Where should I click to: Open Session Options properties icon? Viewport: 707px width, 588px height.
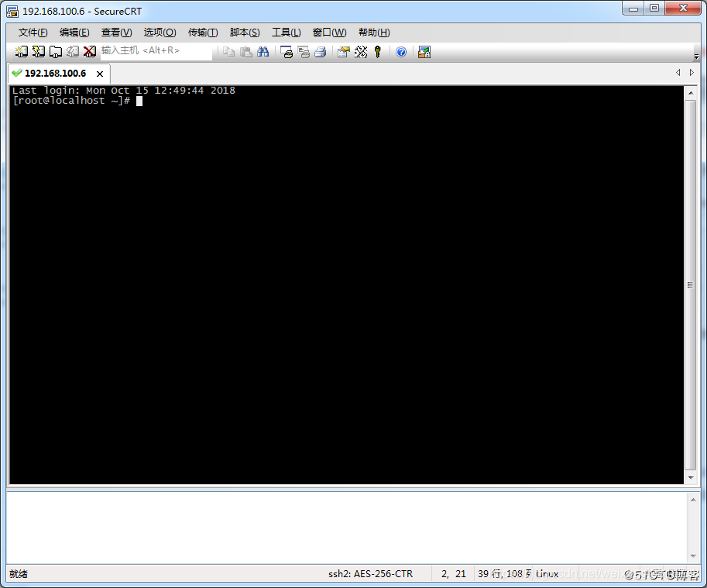pos(344,52)
